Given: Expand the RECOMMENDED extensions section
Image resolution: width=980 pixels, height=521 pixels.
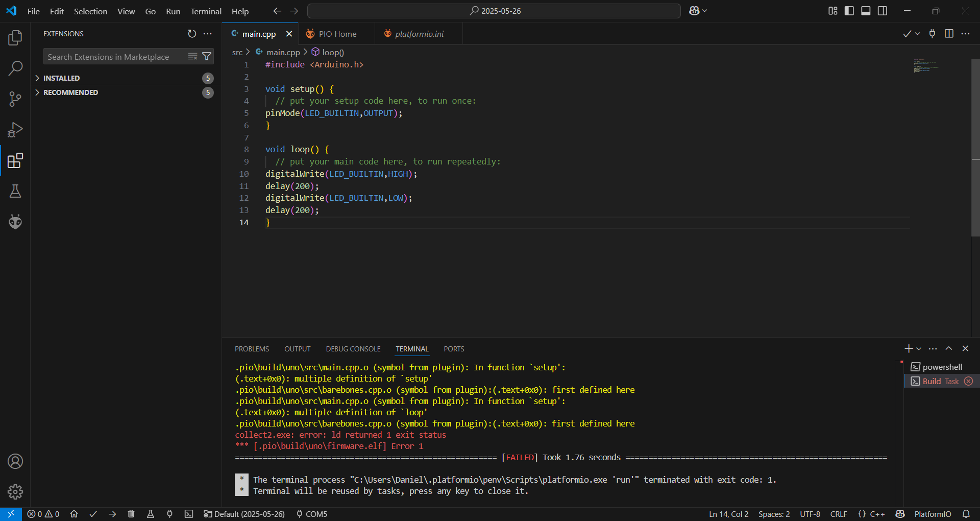Looking at the screenshot, I should pos(125,92).
